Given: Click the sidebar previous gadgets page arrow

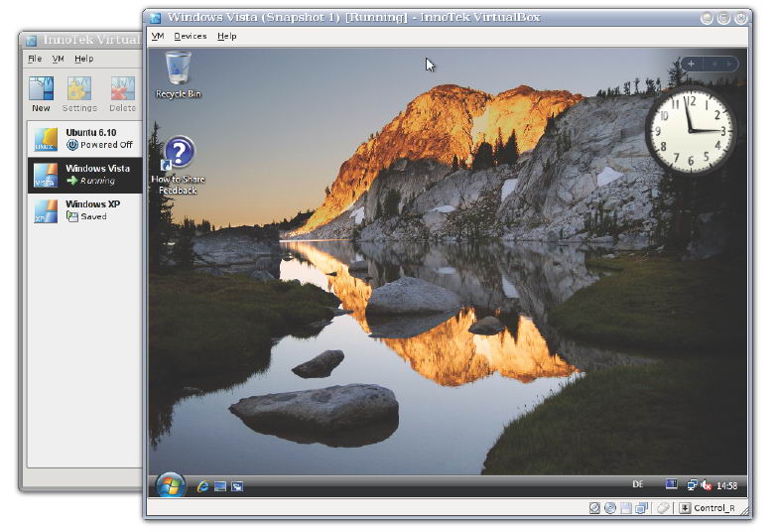Looking at the screenshot, I should (x=714, y=64).
